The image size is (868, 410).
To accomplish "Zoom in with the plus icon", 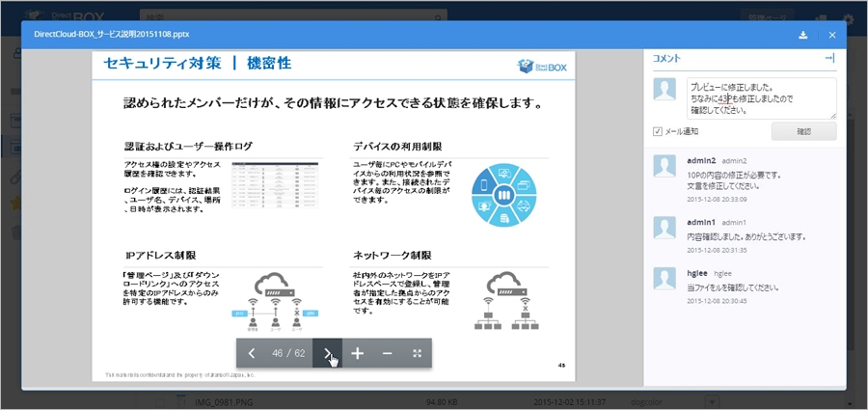I will pos(358,353).
